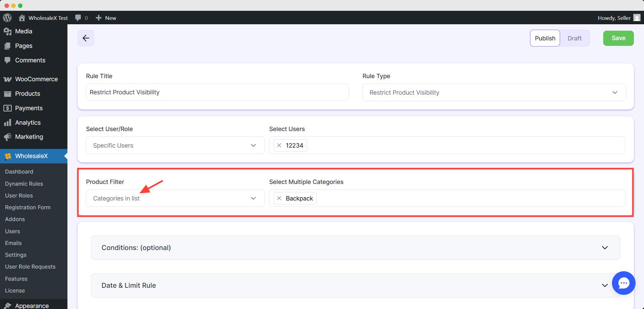Open the Products menu label
644x309 pixels.
28,94
